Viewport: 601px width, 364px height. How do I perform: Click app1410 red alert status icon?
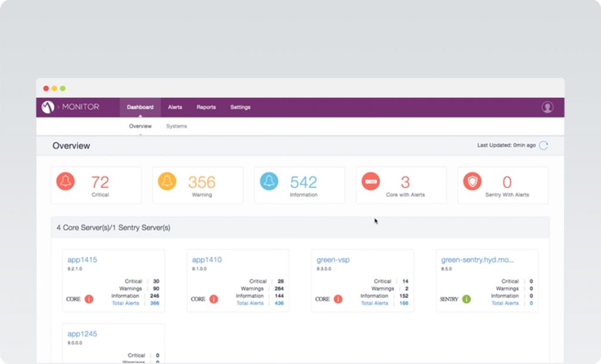214,299
